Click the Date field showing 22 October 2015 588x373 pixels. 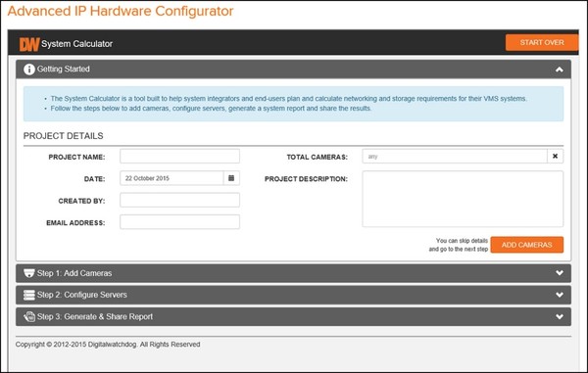point(171,178)
